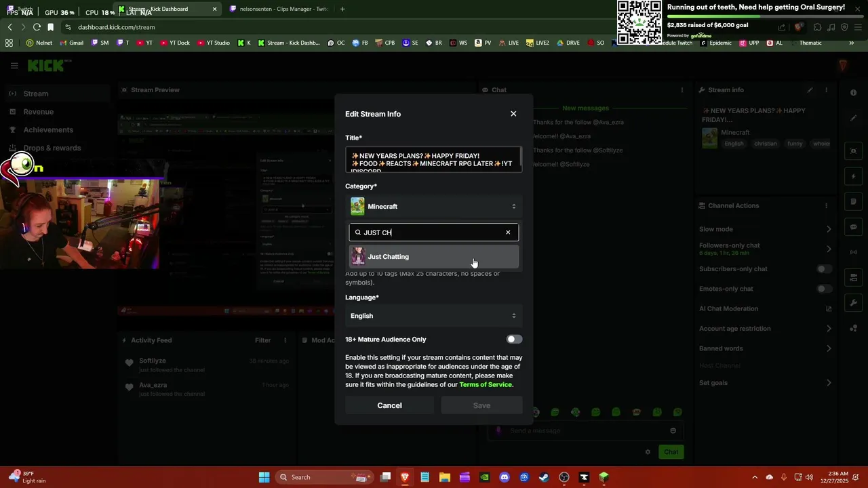
Task: Cancel editing stream info
Action: pyautogui.click(x=389, y=405)
